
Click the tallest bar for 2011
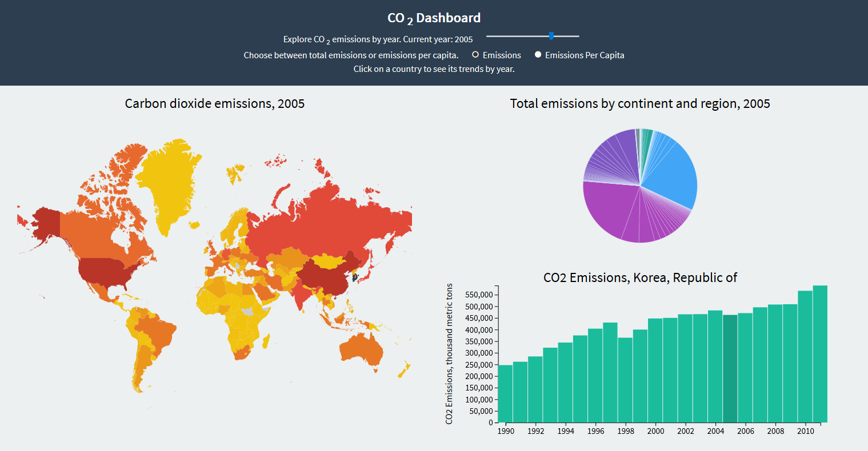point(821,354)
